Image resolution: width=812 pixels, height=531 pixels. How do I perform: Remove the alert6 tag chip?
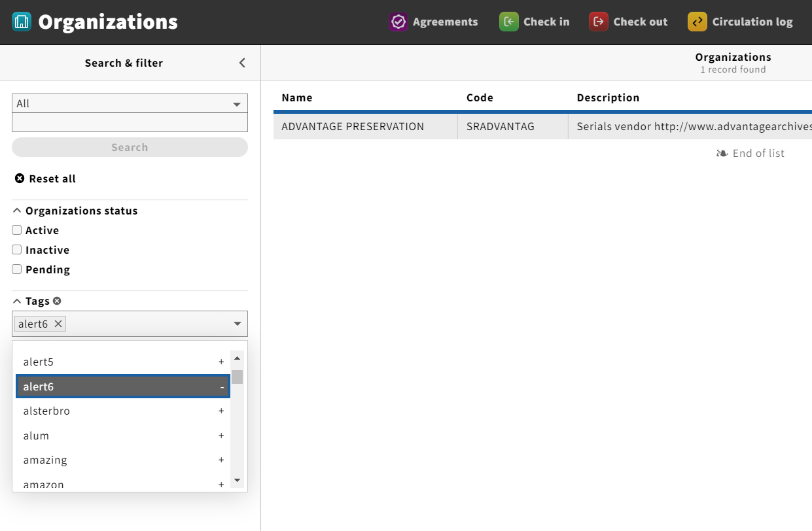pos(58,324)
